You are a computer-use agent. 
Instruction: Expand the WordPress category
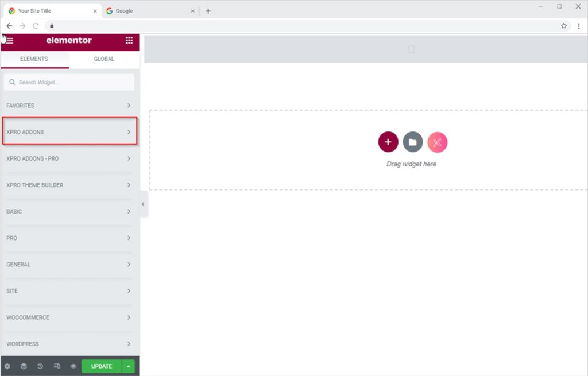[69, 344]
